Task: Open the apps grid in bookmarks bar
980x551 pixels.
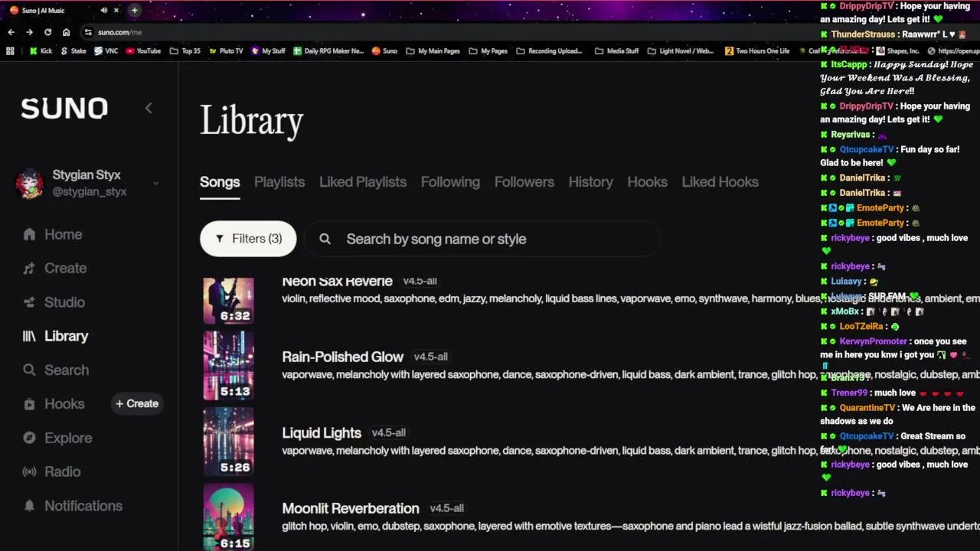Action: pos(10,51)
